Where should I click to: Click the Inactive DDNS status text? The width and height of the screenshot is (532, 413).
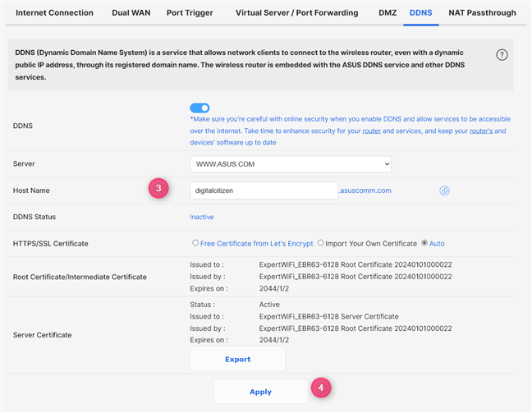201,217
